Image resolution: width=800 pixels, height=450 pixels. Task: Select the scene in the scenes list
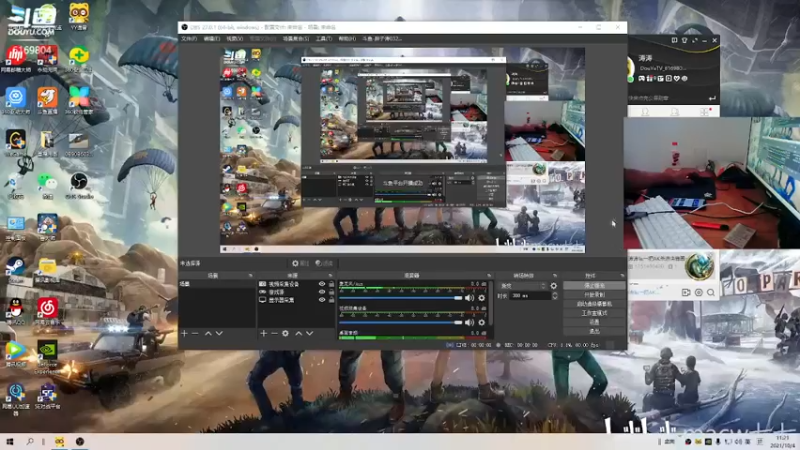[216, 284]
